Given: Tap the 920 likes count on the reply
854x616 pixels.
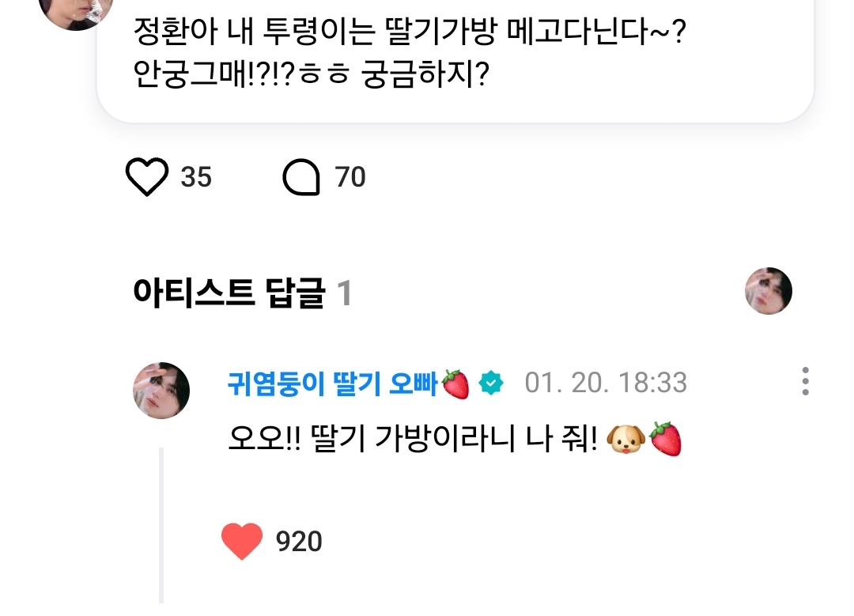Looking at the screenshot, I should click(298, 542).
